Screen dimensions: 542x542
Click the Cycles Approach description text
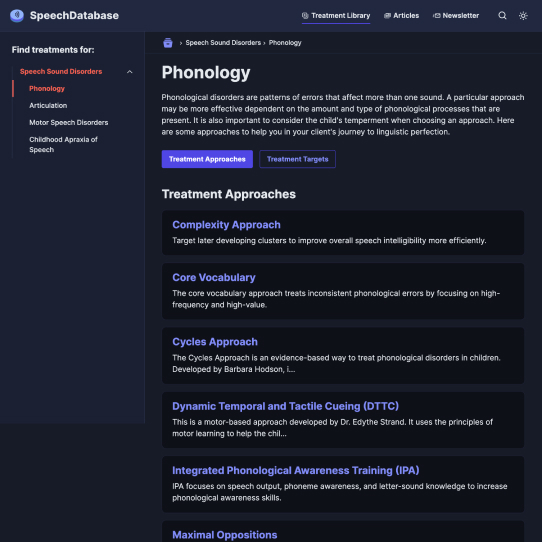click(336, 363)
